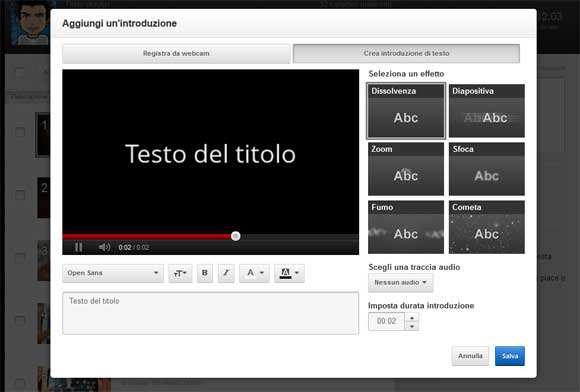
Task: Choose the Sfoca text effect
Action: tap(487, 169)
